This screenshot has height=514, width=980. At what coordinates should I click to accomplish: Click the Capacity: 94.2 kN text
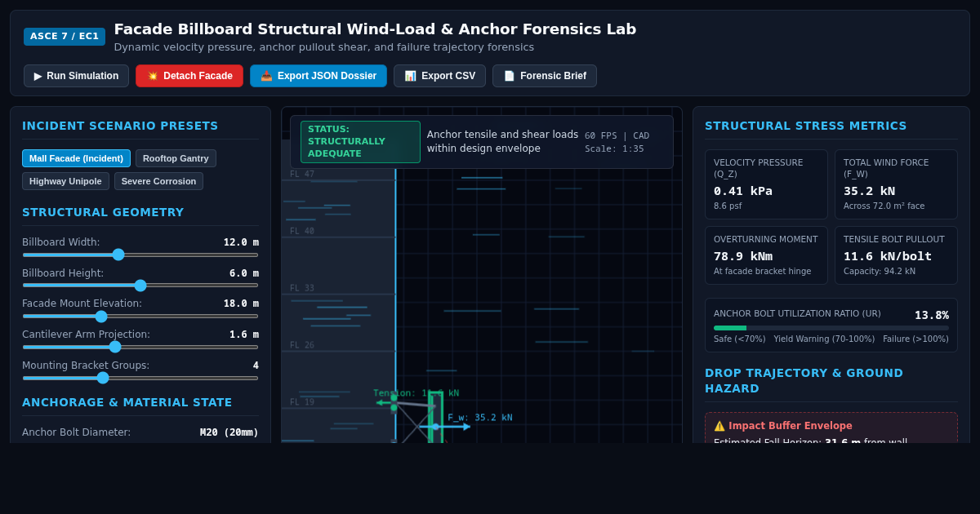(x=880, y=272)
